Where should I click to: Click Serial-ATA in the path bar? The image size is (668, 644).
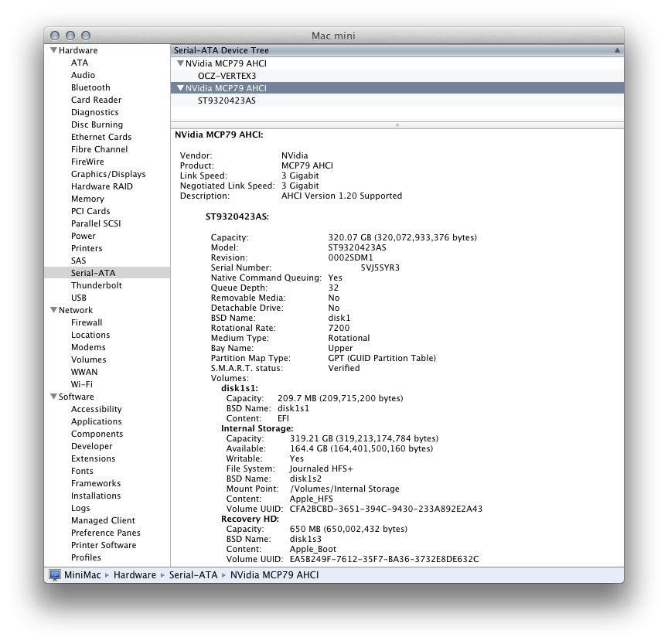pos(193,575)
